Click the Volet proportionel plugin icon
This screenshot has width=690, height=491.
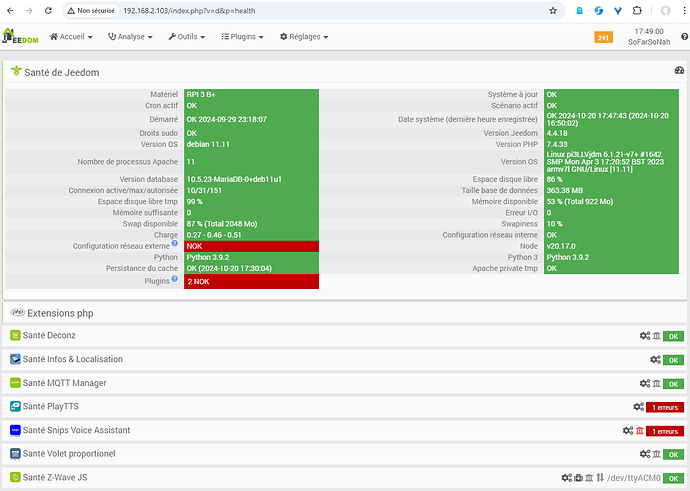click(x=15, y=454)
